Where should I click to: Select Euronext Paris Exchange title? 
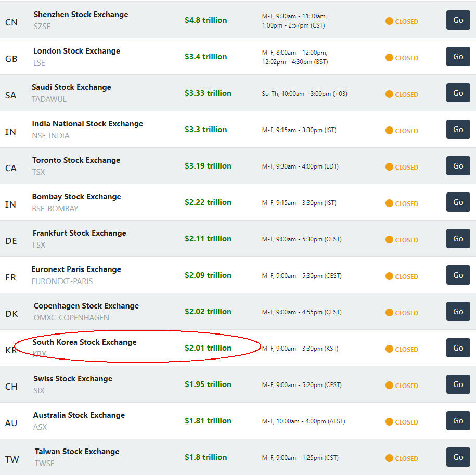76,269
